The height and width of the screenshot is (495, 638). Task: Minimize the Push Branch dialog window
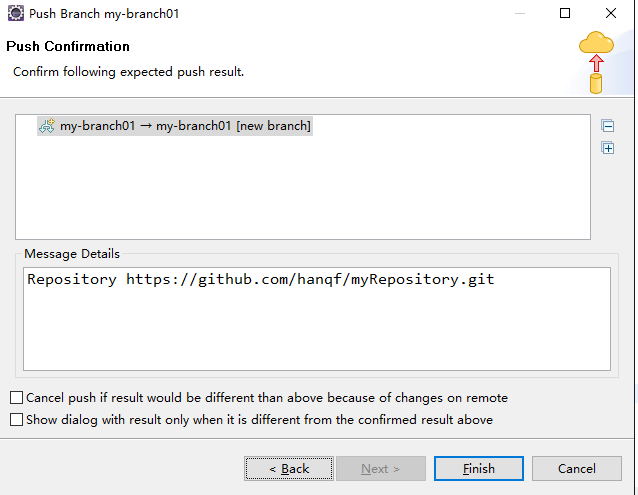pos(520,13)
